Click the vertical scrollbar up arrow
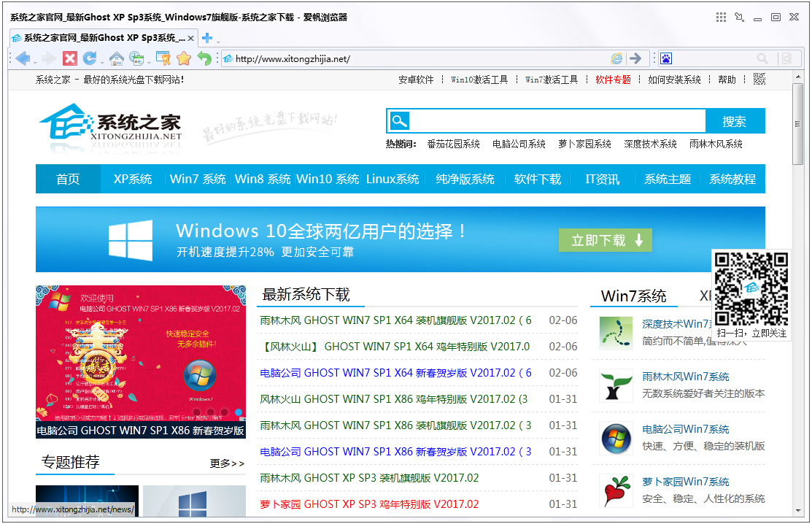The width and height of the screenshot is (812, 524). [x=797, y=77]
